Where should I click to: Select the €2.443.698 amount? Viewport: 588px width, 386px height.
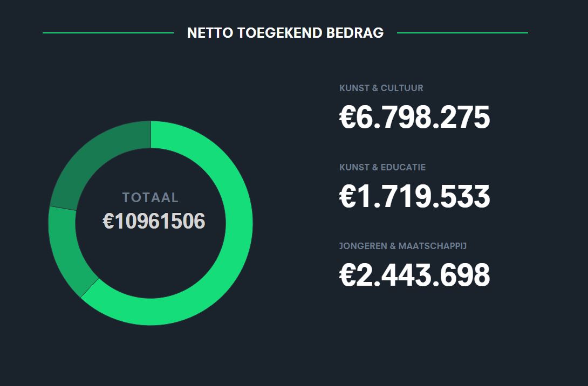tap(414, 275)
